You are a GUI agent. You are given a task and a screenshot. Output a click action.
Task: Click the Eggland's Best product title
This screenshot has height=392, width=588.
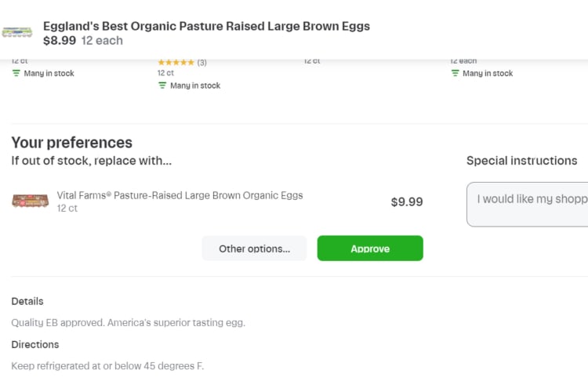[x=206, y=26]
